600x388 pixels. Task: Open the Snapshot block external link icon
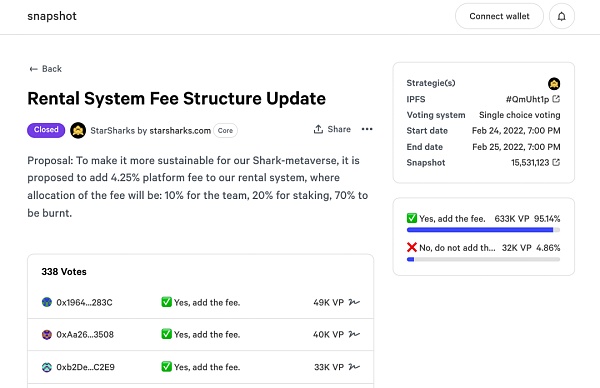[x=556, y=163]
